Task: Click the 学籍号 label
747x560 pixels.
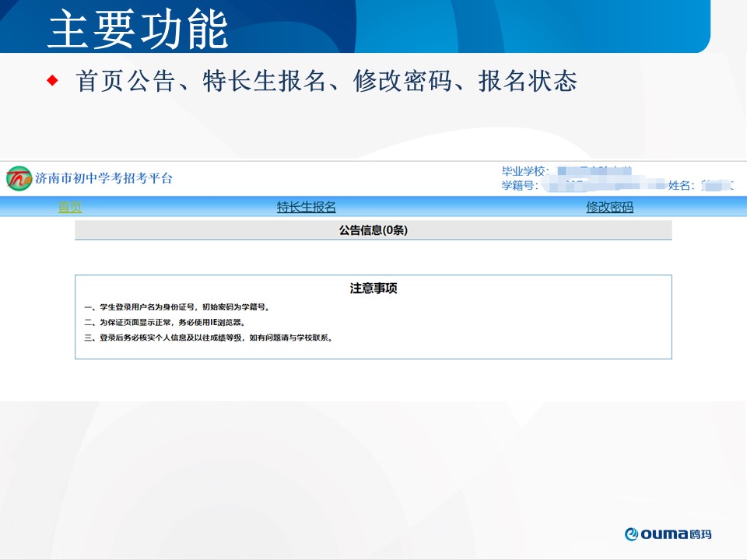Action: 520,185
